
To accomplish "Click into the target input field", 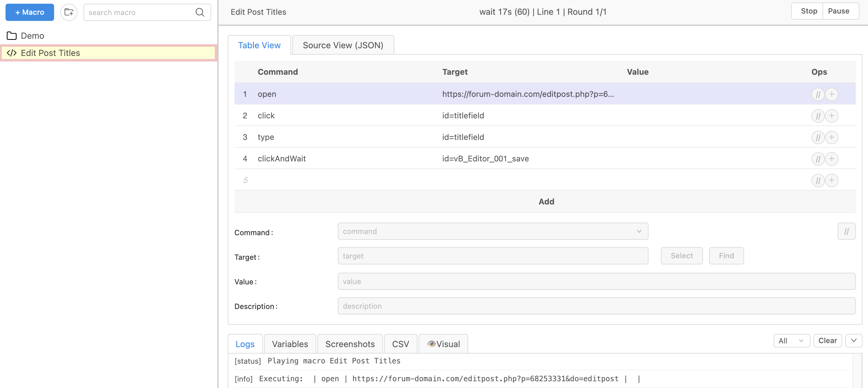I will click(x=493, y=256).
